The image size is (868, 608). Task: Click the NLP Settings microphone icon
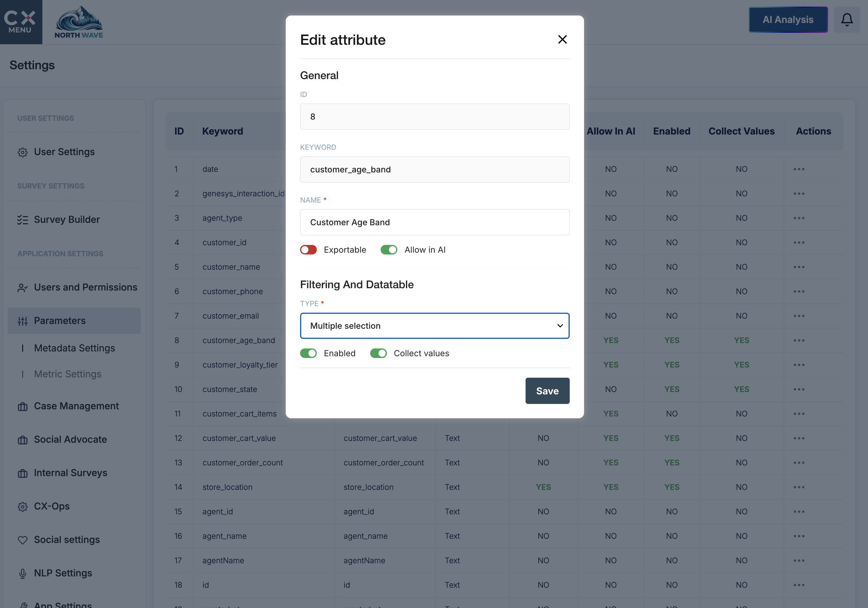coord(23,573)
